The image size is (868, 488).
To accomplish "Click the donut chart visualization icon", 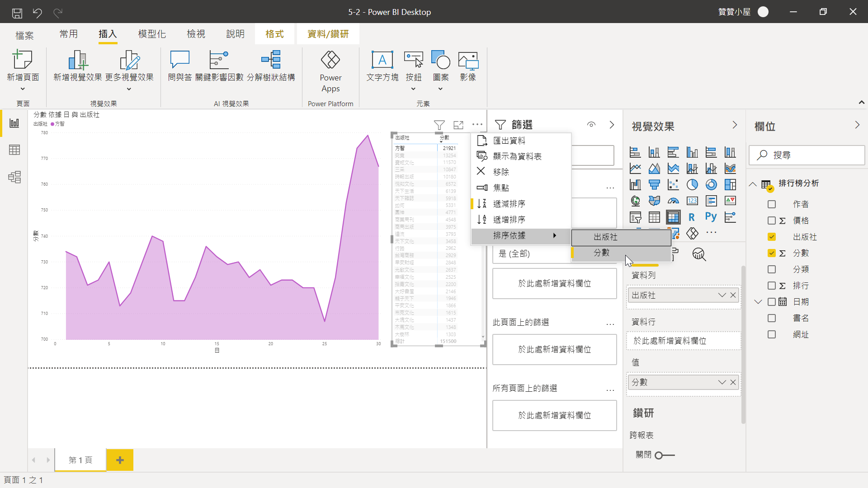I will click(x=711, y=184).
